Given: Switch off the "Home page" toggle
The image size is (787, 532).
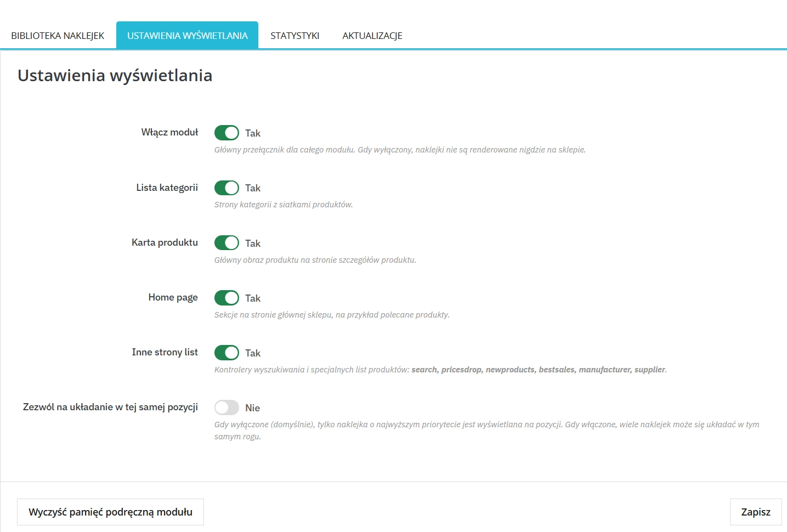Looking at the screenshot, I should [227, 298].
